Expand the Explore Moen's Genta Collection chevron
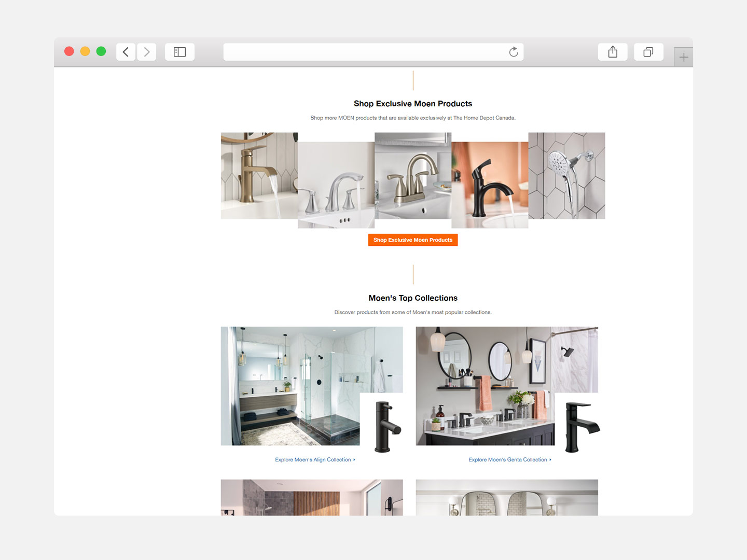 point(551,459)
